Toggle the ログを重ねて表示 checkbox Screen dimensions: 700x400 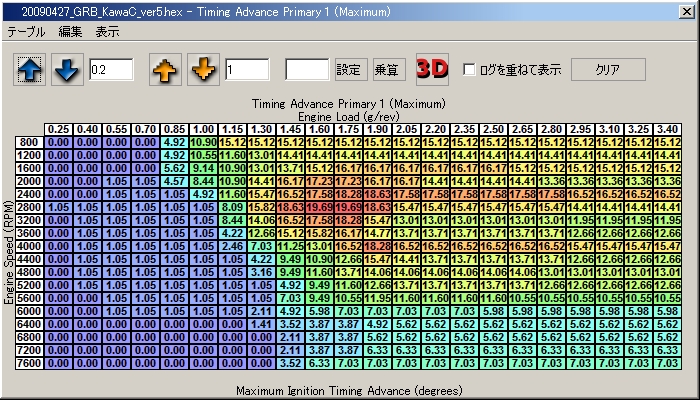470,71
